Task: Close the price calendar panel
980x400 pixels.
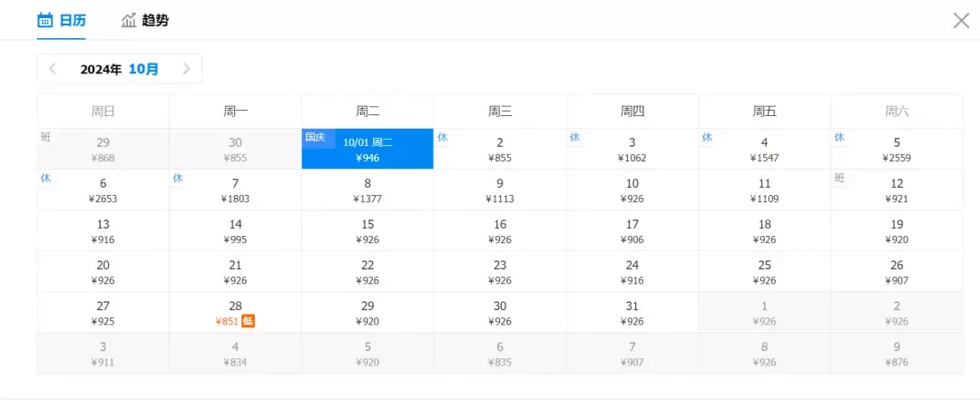Action: click(x=961, y=21)
